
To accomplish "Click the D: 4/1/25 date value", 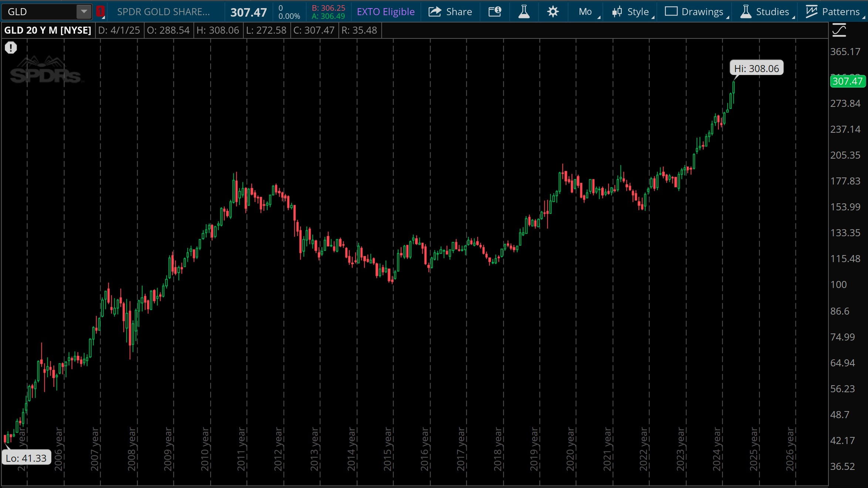I will coord(119,30).
